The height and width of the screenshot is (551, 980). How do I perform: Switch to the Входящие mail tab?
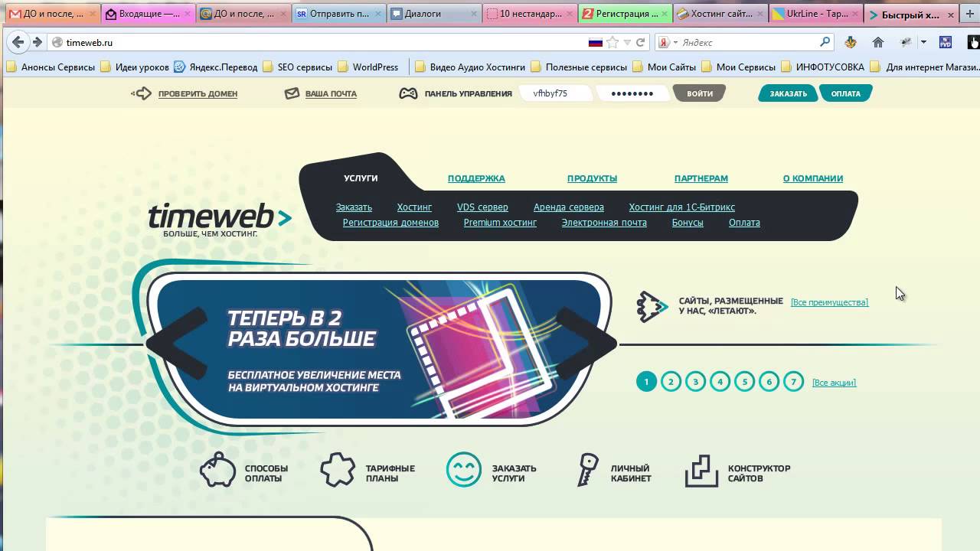click(149, 14)
